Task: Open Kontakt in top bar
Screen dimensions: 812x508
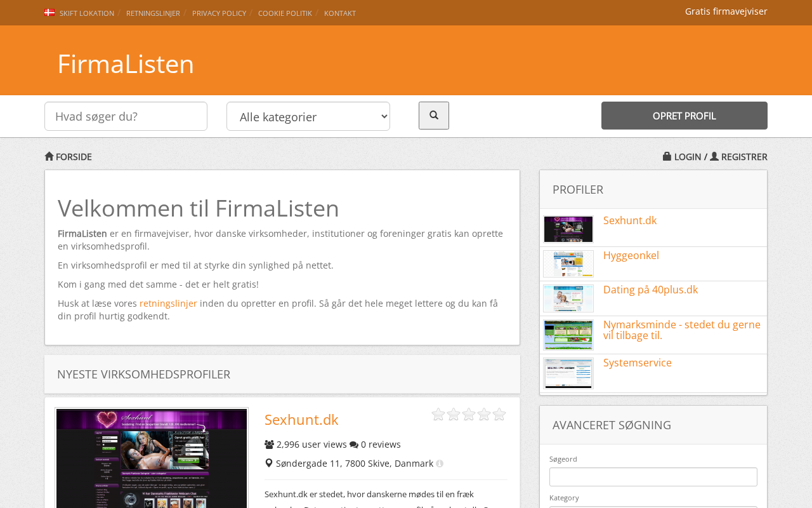Action: pos(340,13)
